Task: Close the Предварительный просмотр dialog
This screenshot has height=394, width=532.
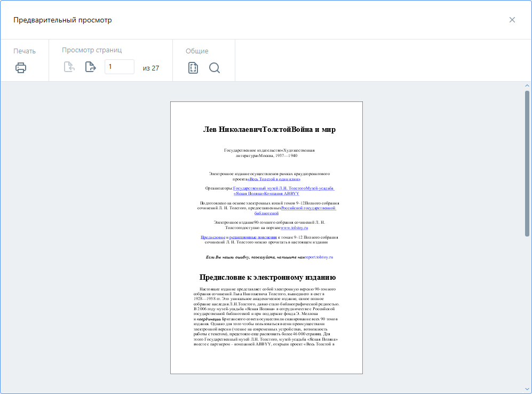Action: click(512, 20)
